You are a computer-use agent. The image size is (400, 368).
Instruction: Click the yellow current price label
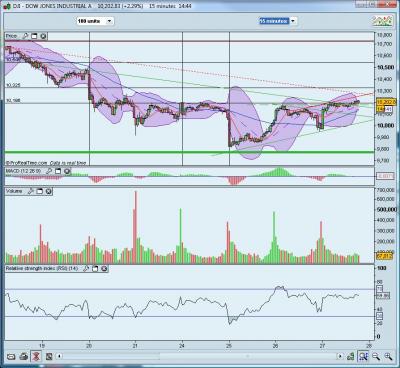click(x=386, y=102)
